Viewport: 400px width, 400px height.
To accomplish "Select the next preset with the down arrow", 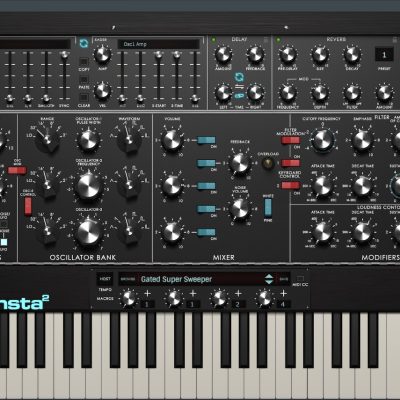I will (x=269, y=282).
